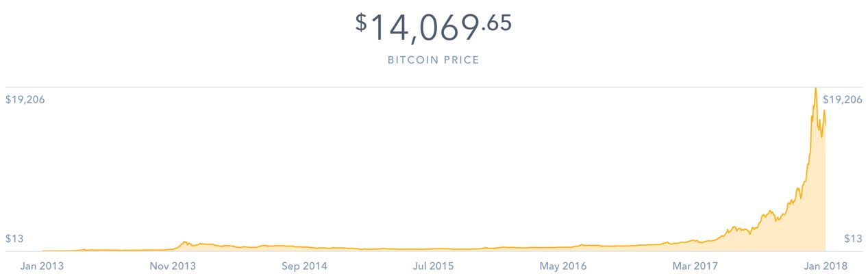Click the "BITCOIN PRICE" caption

[433, 60]
